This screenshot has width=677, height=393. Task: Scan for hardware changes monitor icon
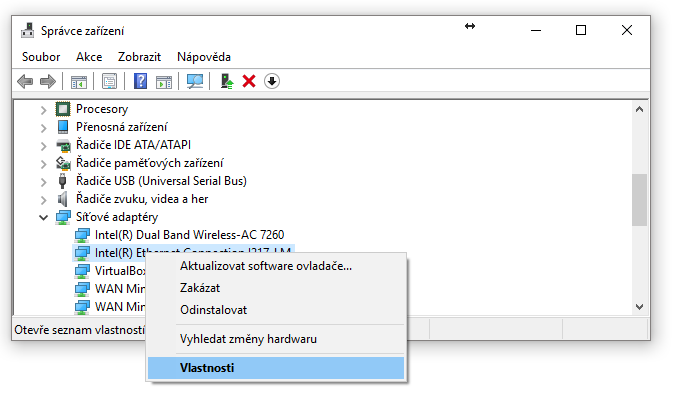click(195, 81)
